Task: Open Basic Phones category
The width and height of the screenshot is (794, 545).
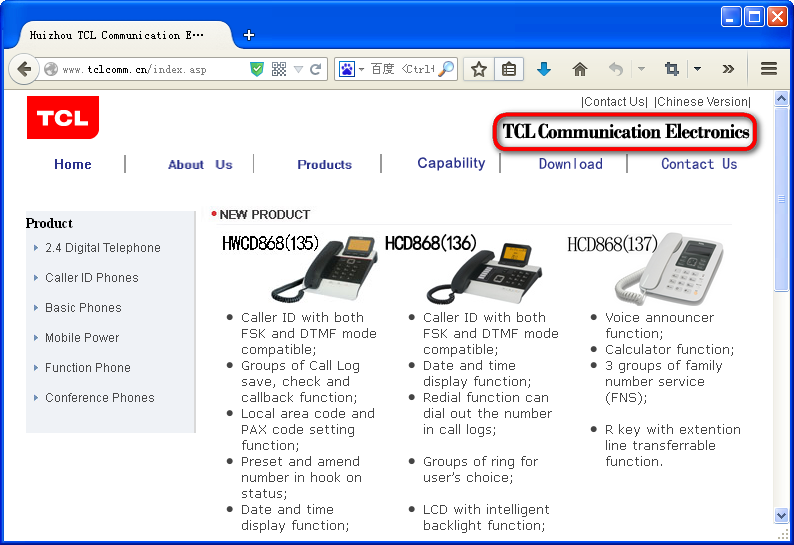Action: pyautogui.click(x=83, y=307)
